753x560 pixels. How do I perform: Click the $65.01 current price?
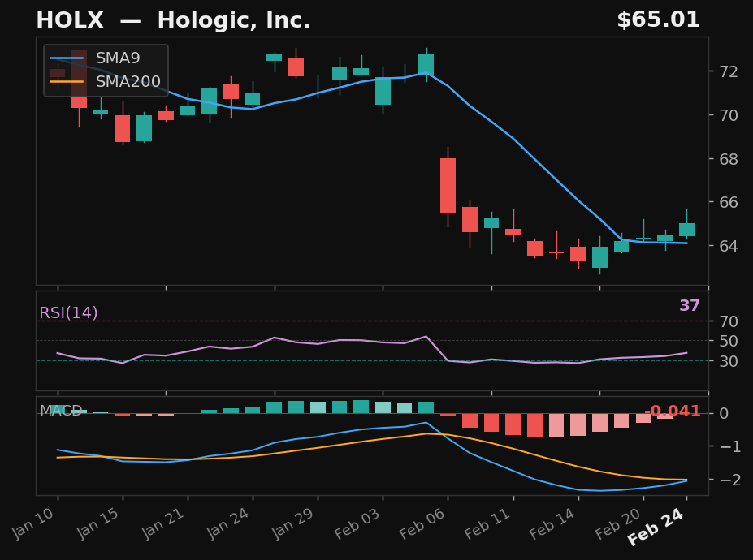[x=658, y=20]
